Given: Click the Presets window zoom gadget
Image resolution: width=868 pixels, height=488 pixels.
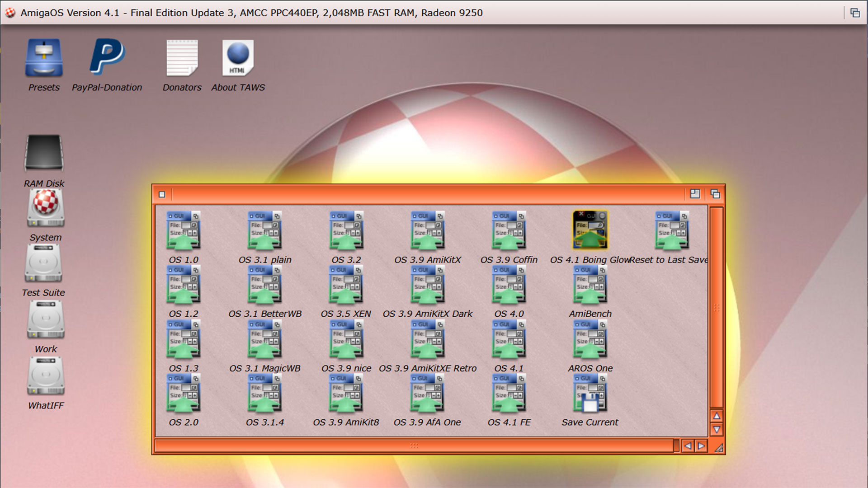Looking at the screenshot, I should pos(695,194).
